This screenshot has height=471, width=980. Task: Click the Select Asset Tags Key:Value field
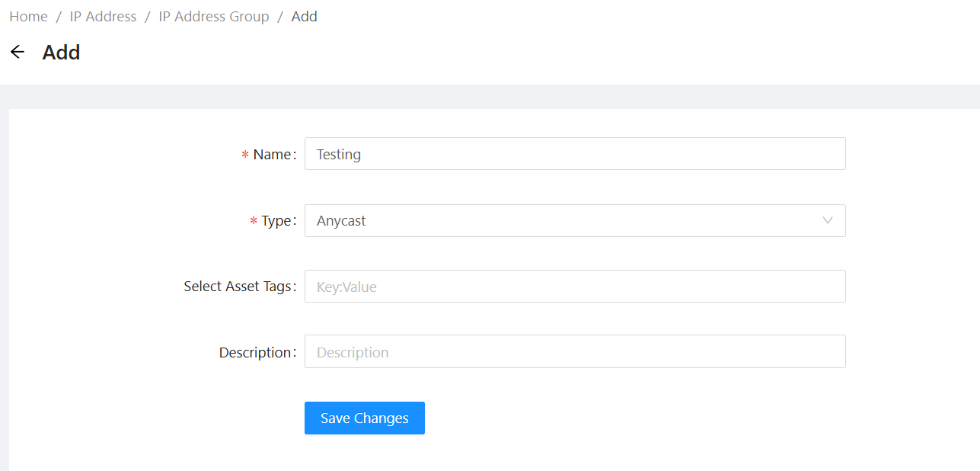(x=574, y=287)
